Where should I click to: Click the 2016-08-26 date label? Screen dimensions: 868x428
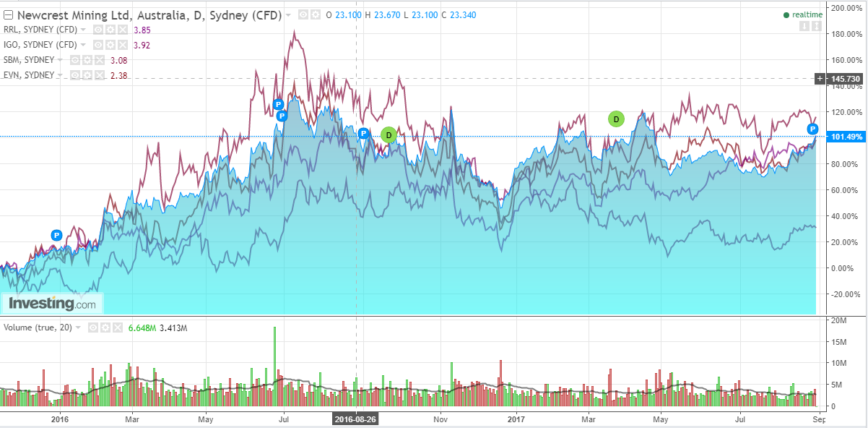coord(356,418)
